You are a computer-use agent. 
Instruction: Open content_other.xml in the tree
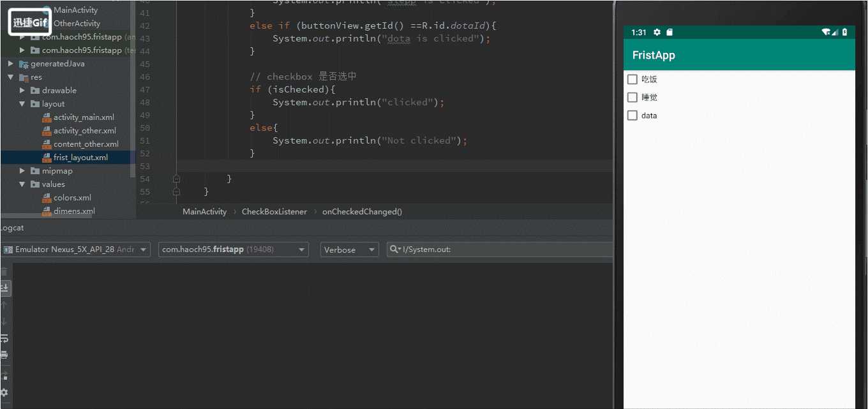click(x=86, y=144)
